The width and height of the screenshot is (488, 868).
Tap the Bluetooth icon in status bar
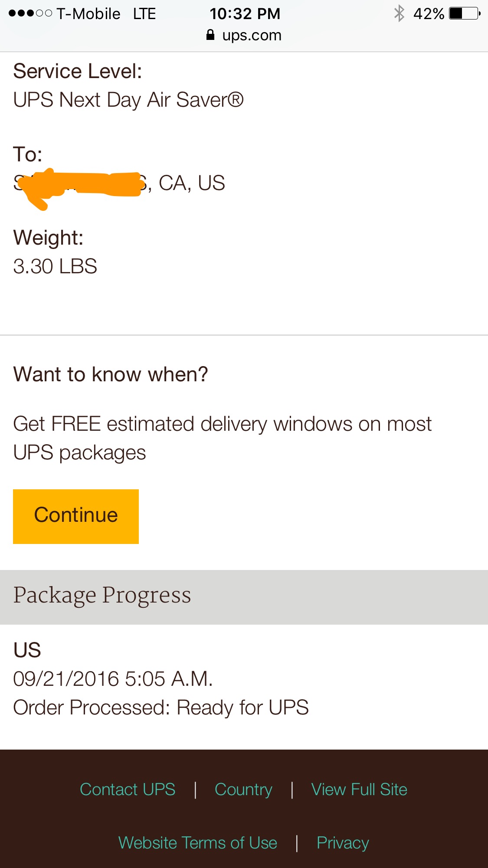point(399,13)
